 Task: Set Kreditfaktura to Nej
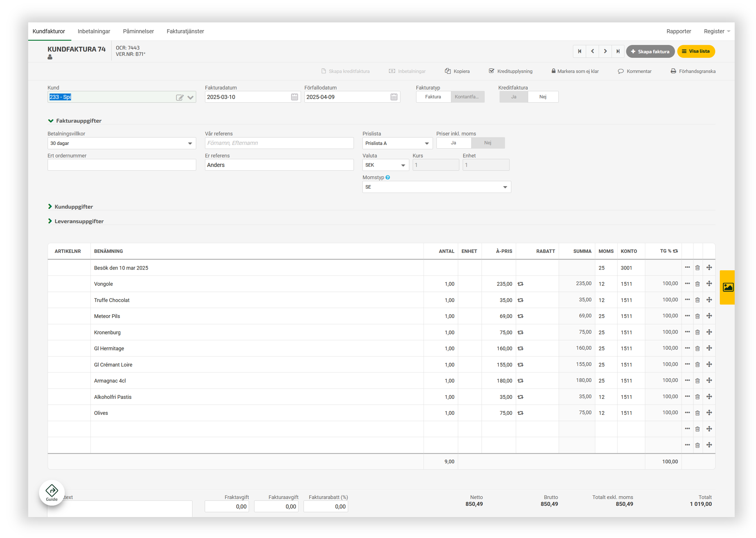(x=542, y=97)
